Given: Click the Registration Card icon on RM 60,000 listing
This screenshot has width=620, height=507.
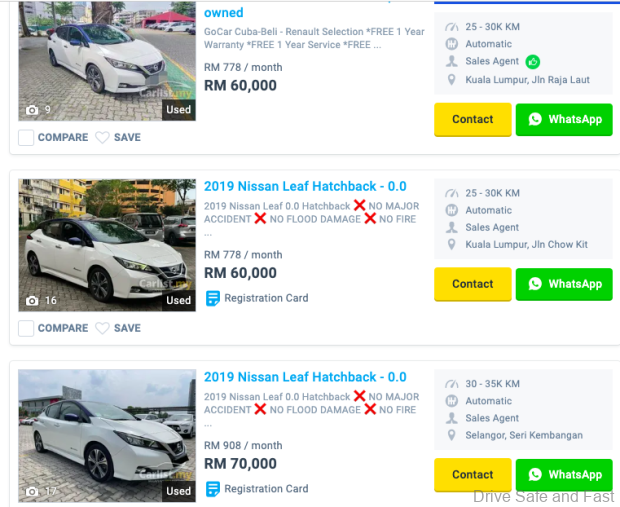Looking at the screenshot, I should click(x=212, y=298).
